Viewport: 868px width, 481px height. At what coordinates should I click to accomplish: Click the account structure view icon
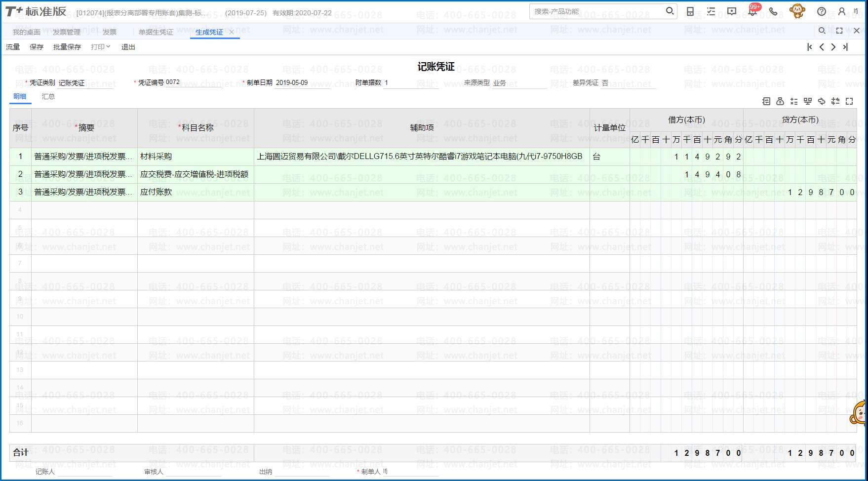tap(808, 101)
